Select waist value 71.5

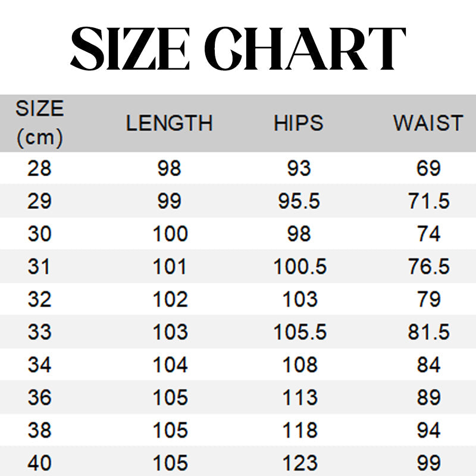point(428,202)
